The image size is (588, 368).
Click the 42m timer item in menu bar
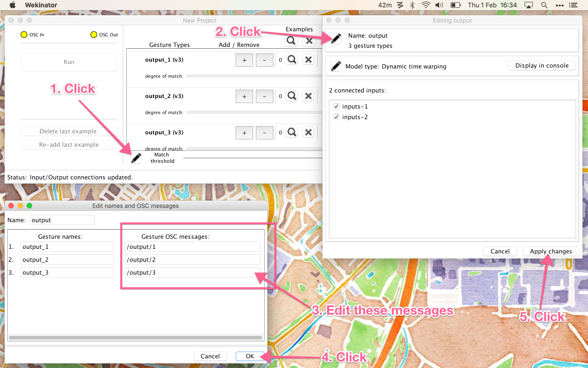pos(385,5)
